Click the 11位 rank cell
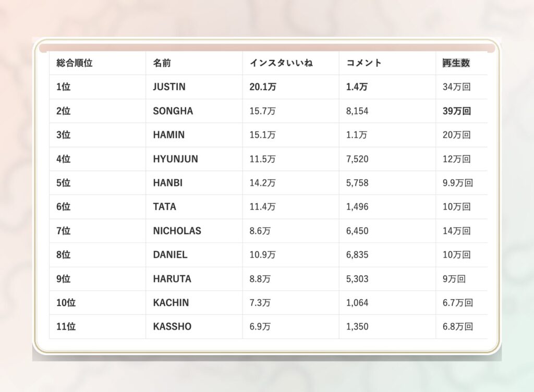The image size is (534, 392). tap(66, 327)
